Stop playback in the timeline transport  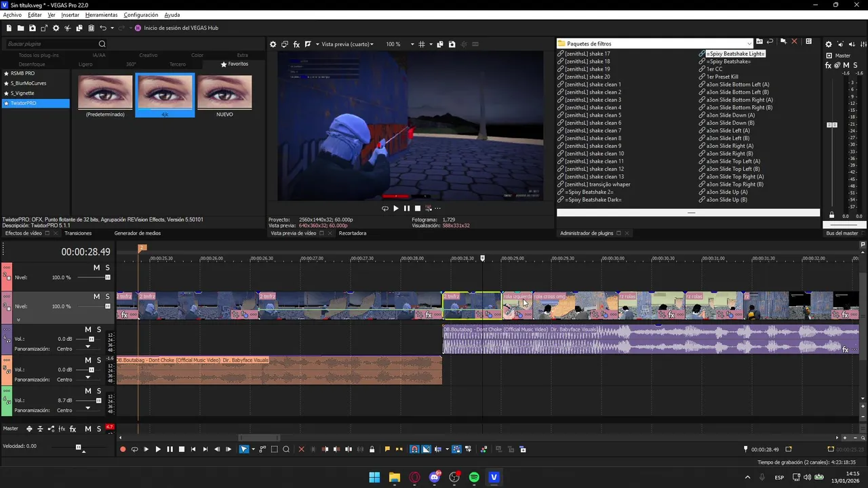pos(181,449)
